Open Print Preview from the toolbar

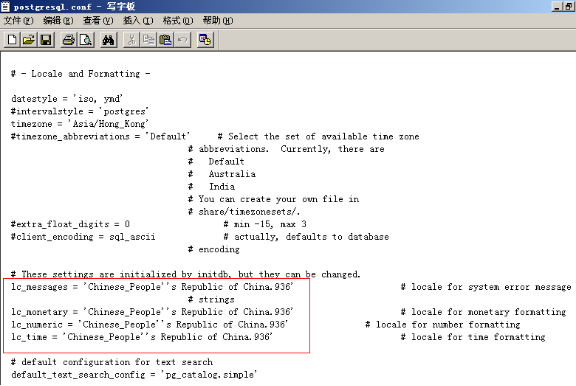[x=86, y=40]
